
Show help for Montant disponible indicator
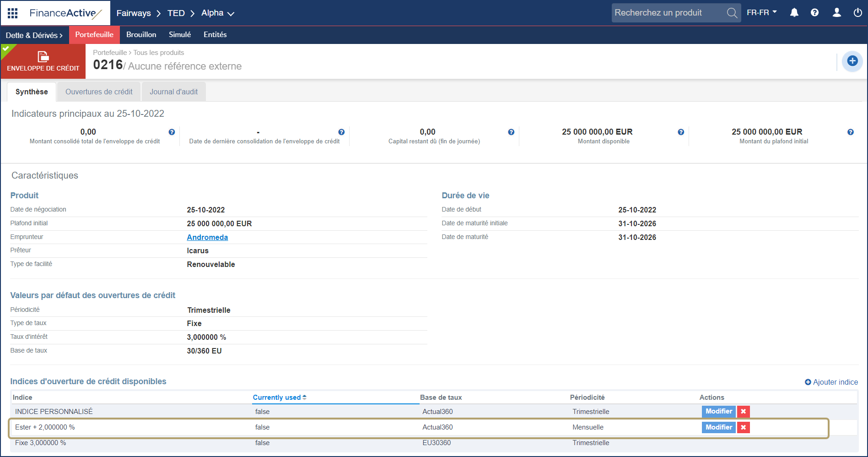[x=680, y=132]
